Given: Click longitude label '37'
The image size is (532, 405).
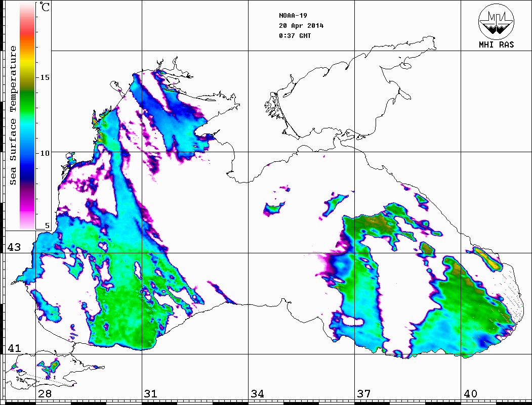Looking at the screenshot, I should (364, 393).
